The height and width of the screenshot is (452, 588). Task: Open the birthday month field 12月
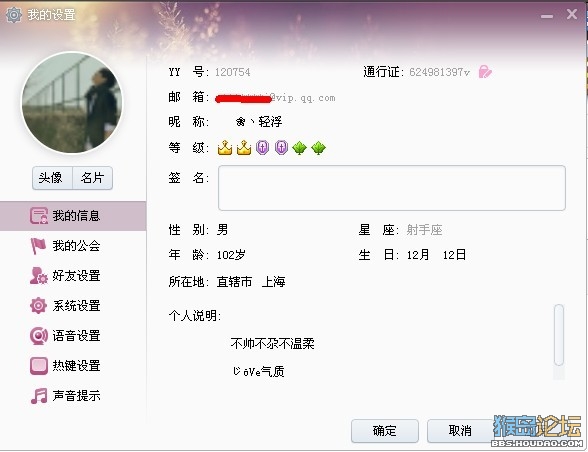(x=418, y=255)
